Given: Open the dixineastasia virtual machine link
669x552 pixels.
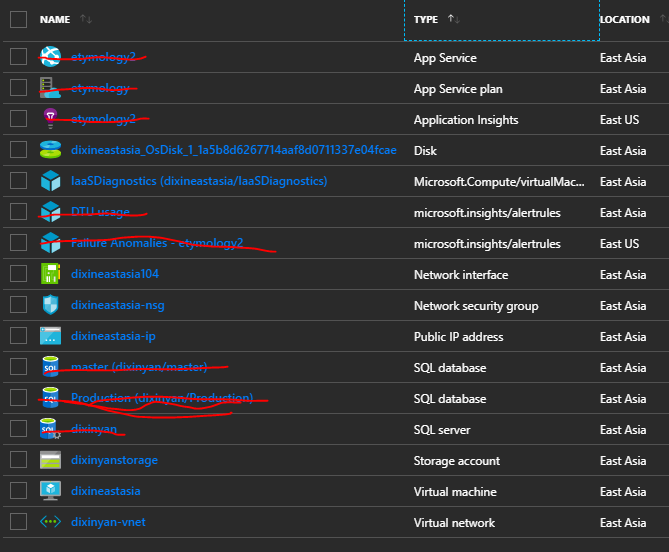Looking at the screenshot, I should 105,491.
